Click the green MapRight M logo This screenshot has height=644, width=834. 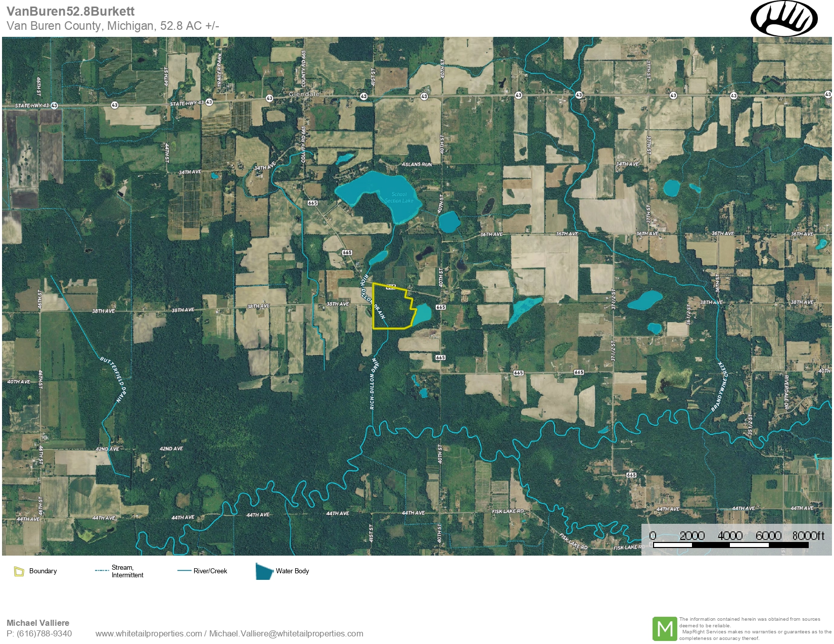[664, 629]
